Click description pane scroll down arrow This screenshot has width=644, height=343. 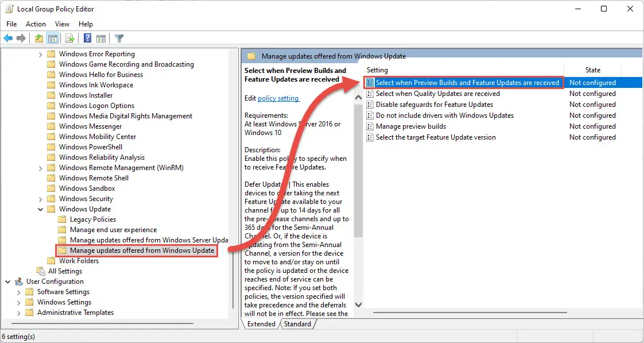point(358,305)
